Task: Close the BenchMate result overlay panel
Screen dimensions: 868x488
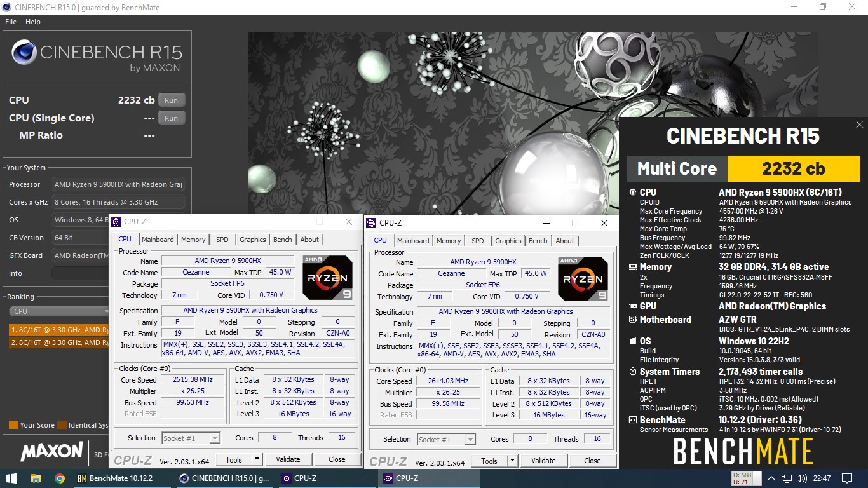Action: pos(859,125)
